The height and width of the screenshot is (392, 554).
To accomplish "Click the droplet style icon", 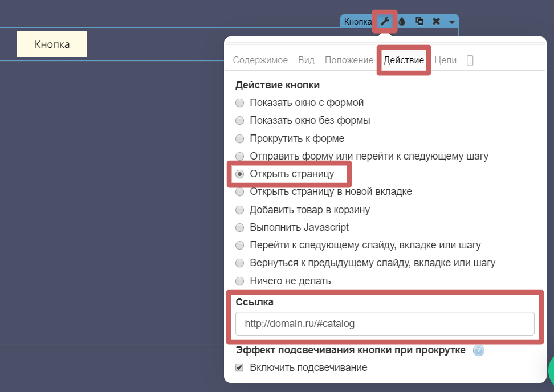I will [x=402, y=22].
